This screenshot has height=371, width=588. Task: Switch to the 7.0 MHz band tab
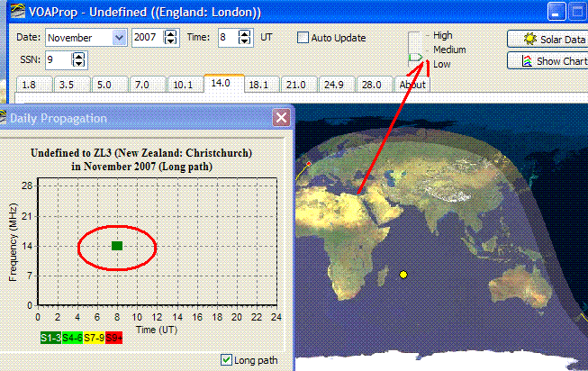(148, 85)
